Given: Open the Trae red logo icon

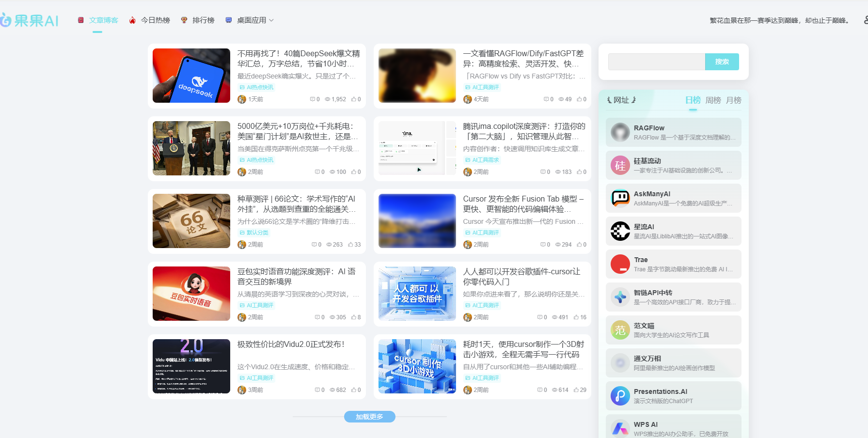Looking at the screenshot, I should 620,264.
